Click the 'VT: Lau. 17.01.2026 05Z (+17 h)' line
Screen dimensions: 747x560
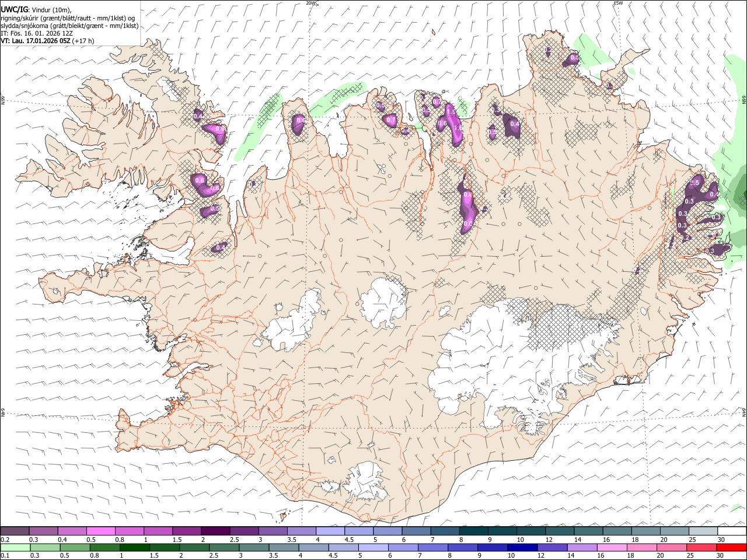47,41
